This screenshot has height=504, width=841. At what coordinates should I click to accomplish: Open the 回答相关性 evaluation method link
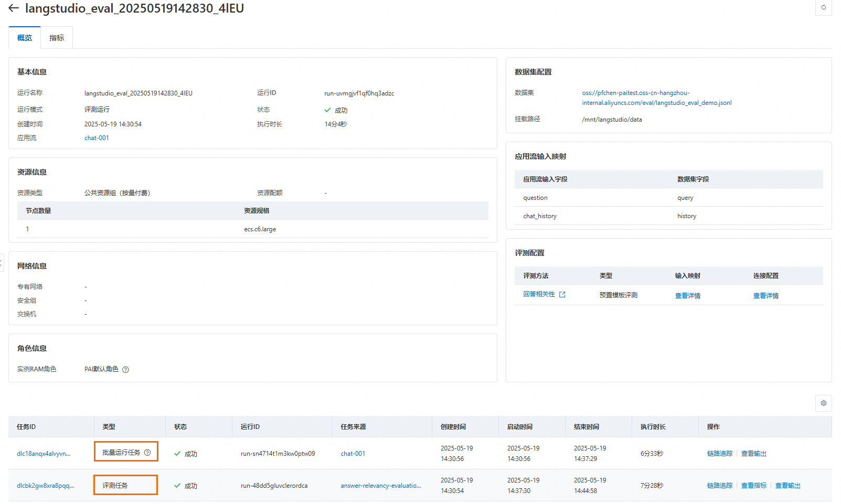(x=539, y=294)
